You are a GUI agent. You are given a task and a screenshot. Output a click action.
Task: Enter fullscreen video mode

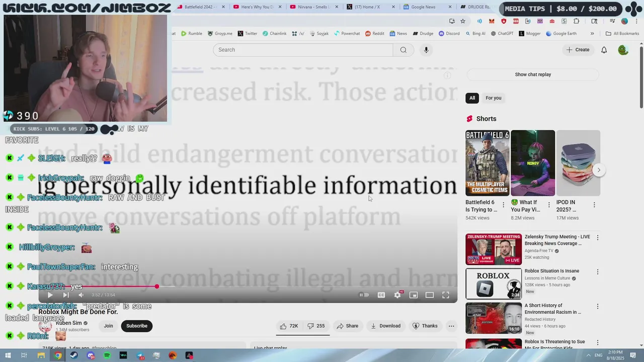446,295
